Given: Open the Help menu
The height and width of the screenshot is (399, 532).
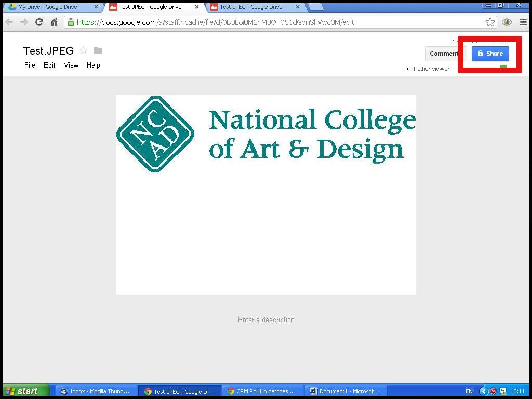Looking at the screenshot, I should 94,65.
